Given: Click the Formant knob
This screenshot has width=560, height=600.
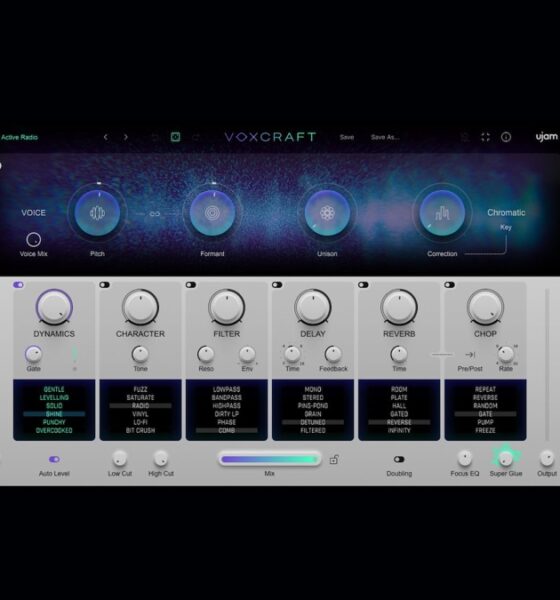Looking at the screenshot, I should pyautogui.click(x=212, y=212).
